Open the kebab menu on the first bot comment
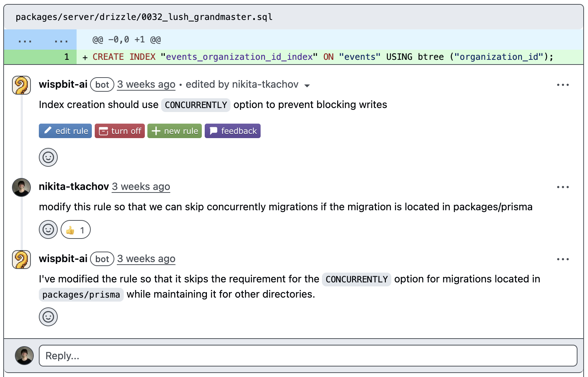 pyautogui.click(x=563, y=84)
